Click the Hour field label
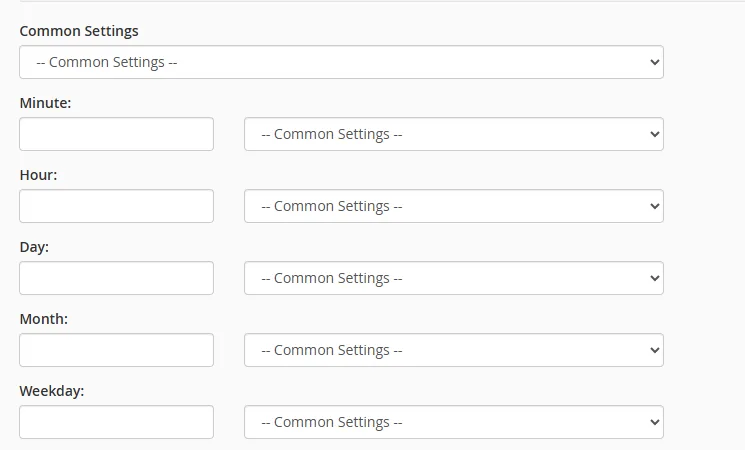 38,175
